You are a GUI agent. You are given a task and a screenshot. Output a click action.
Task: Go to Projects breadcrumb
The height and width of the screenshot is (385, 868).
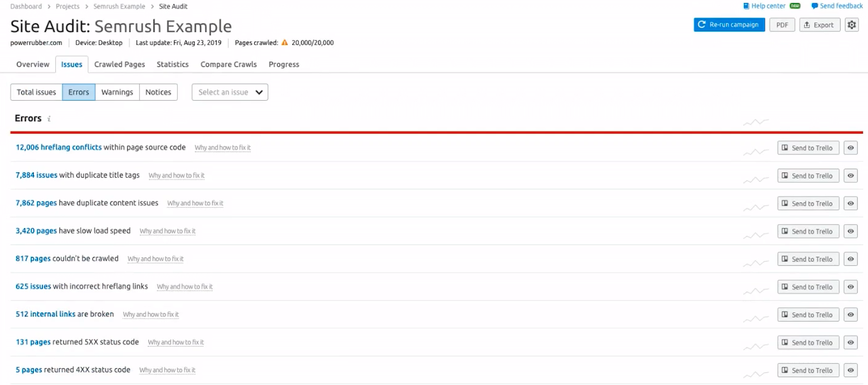pyautogui.click(x=68, y=6)
